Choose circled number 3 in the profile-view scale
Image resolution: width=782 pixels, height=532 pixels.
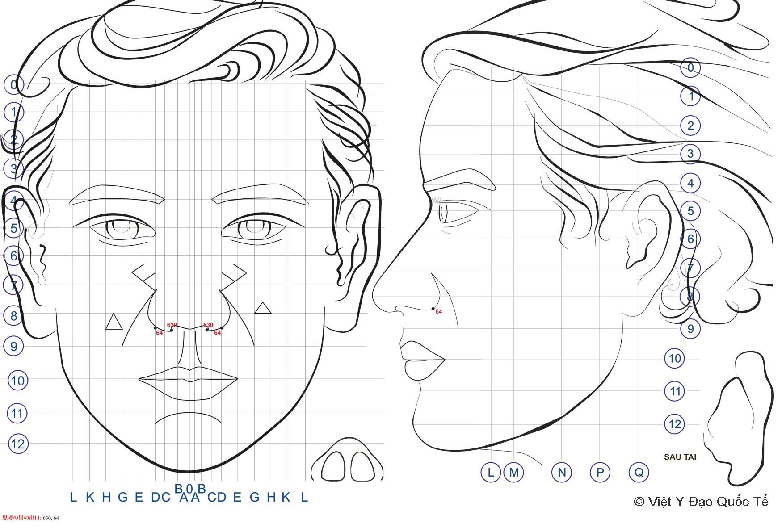pos(690,154)
